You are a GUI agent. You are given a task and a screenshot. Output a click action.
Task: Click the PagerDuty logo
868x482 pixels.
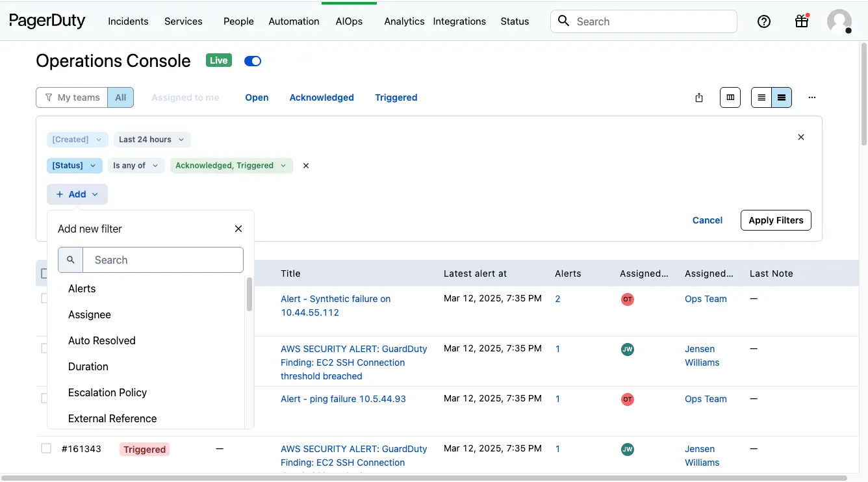pyautogui.click(x=47, y=21)
